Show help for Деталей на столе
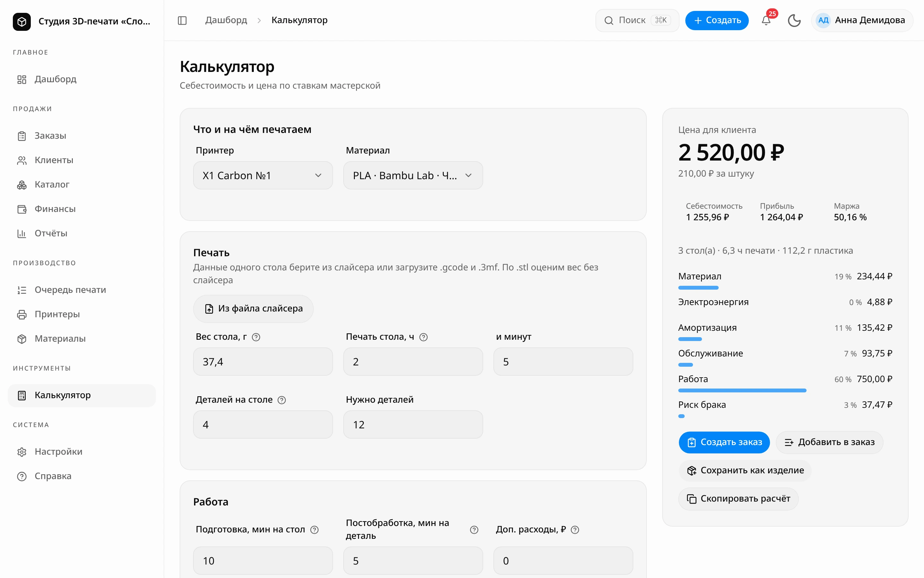This screenshot has width=924, height=578. coord(282,400)
